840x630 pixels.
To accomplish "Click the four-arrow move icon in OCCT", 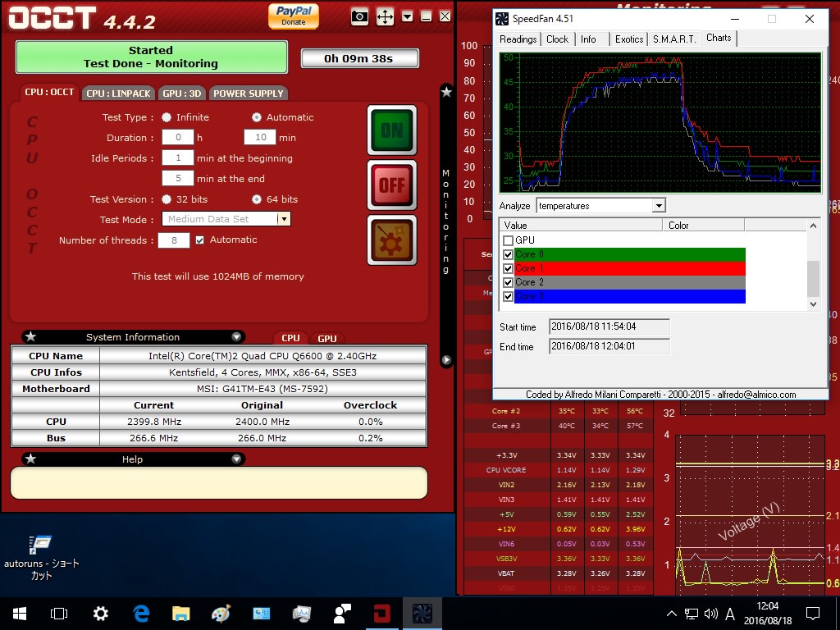I will click(386, 17).
